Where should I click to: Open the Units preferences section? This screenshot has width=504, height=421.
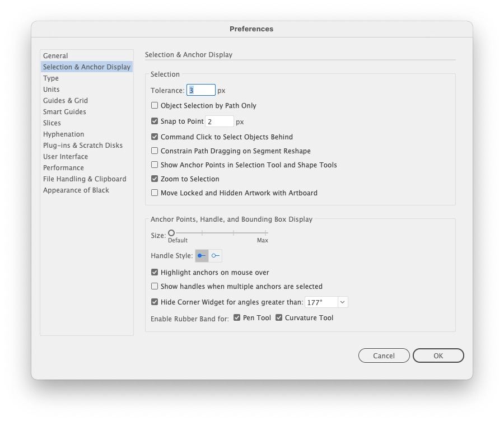click(x=86, y=90)
